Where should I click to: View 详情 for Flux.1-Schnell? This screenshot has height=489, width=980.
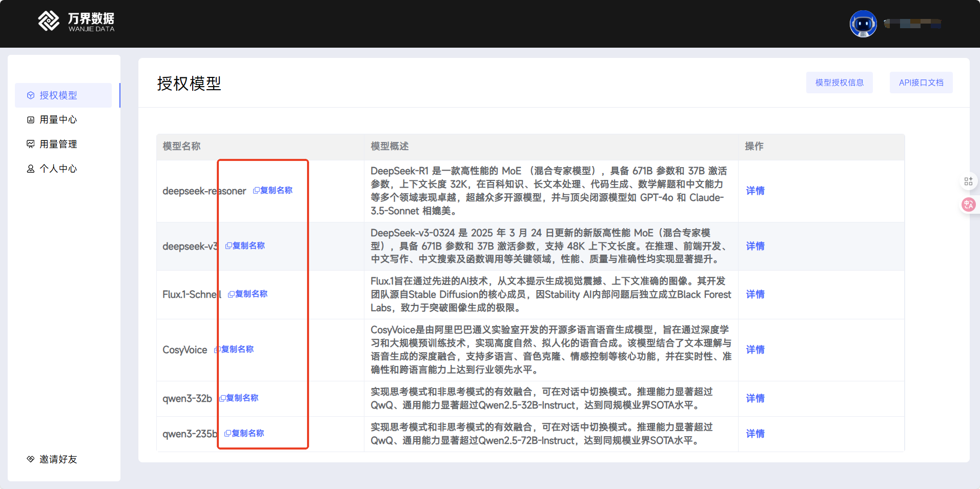point(755,294)
